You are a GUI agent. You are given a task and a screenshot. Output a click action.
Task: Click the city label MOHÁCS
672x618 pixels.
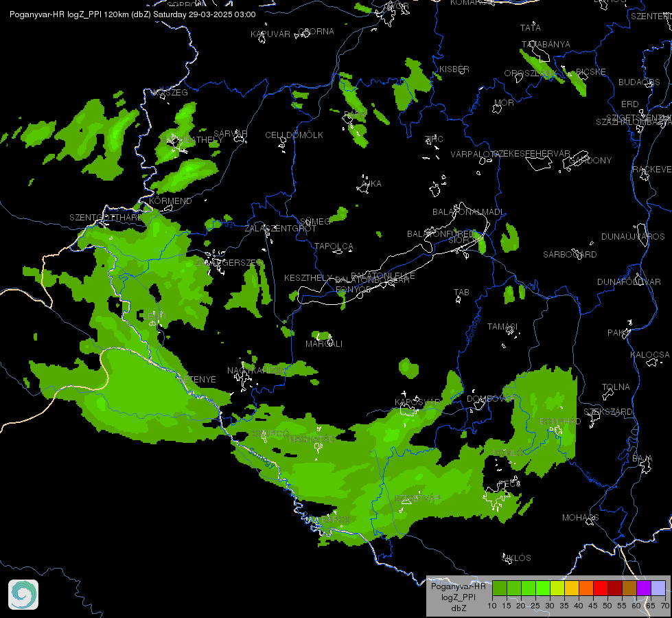(x=580, y=518)
